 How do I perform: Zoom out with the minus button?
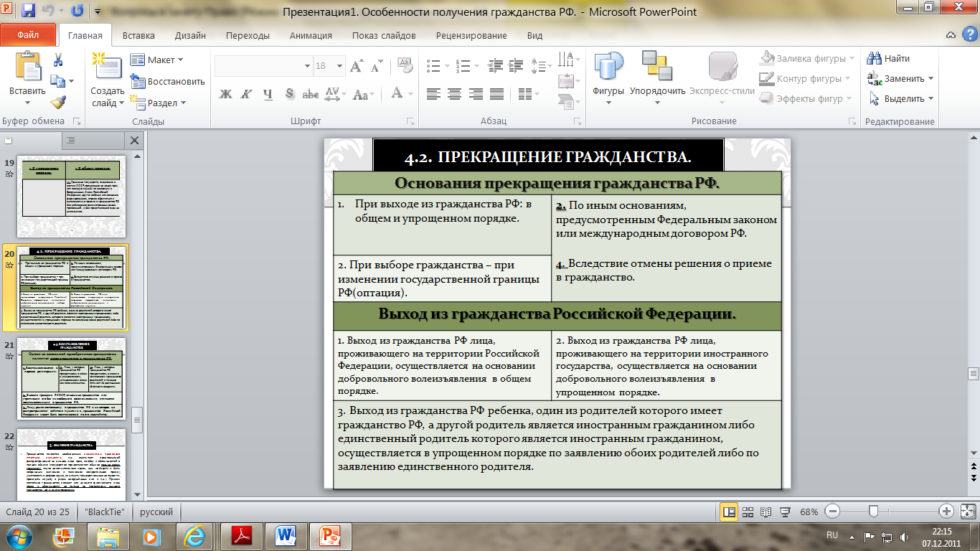[832, 512]
